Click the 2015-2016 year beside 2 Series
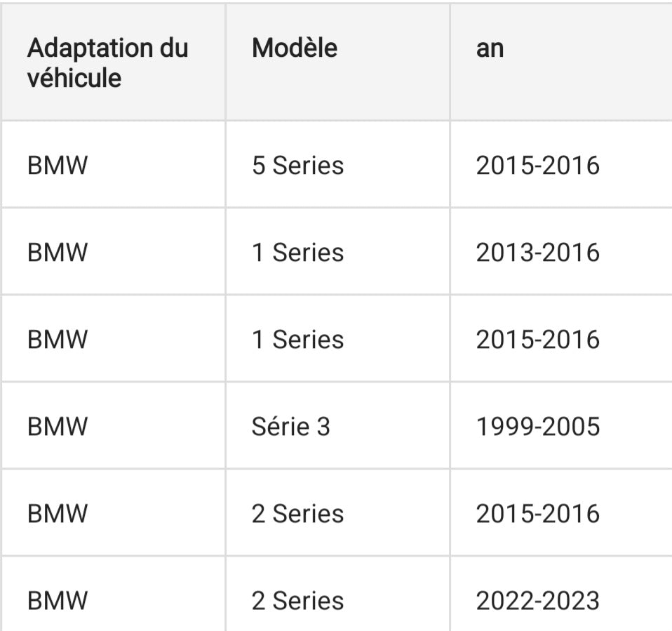Image resolution: width=672 pixels, height=631 pixels. pos(538,514)
